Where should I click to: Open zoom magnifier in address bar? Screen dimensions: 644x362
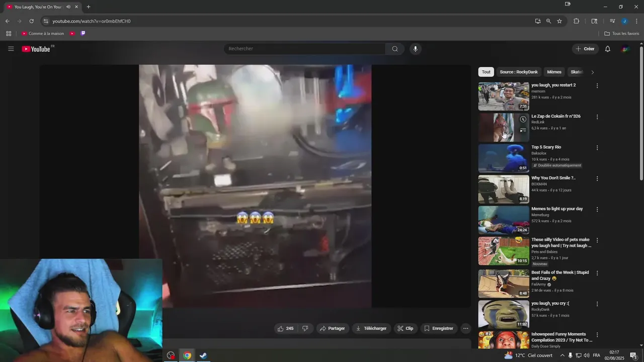tap(548, 21)
